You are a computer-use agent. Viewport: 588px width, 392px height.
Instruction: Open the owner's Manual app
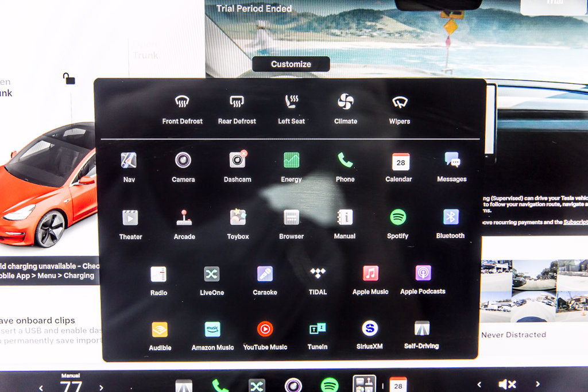tap(345, 217)
